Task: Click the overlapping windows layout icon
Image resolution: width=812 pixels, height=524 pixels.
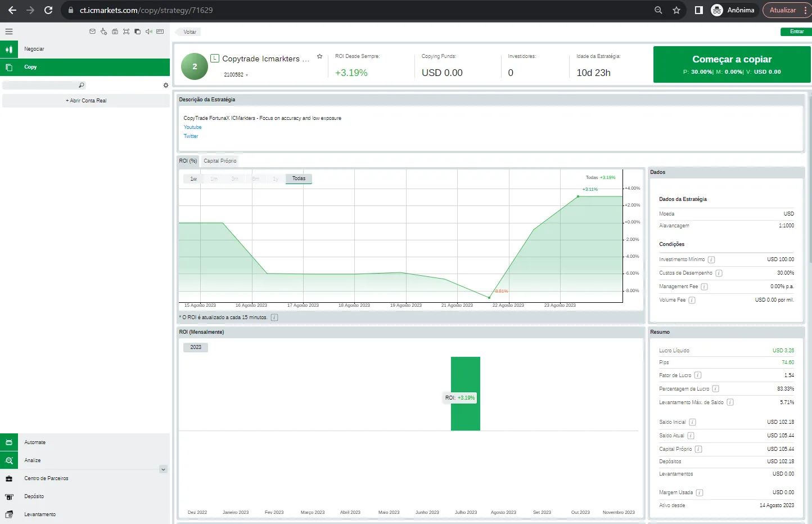Action: tap(137, 32)
